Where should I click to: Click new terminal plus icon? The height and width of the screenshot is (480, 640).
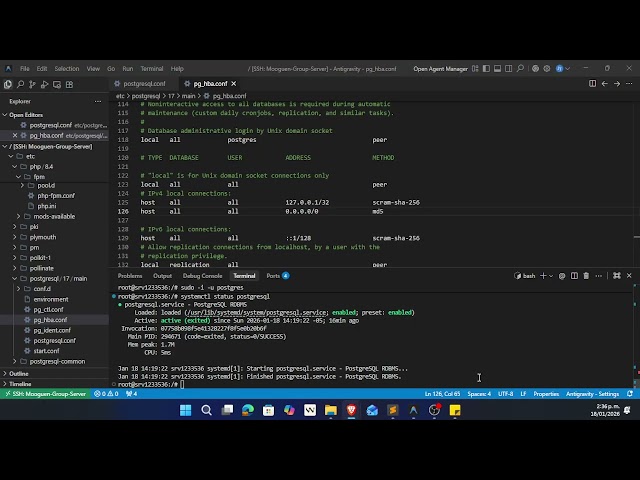[543, 276]
